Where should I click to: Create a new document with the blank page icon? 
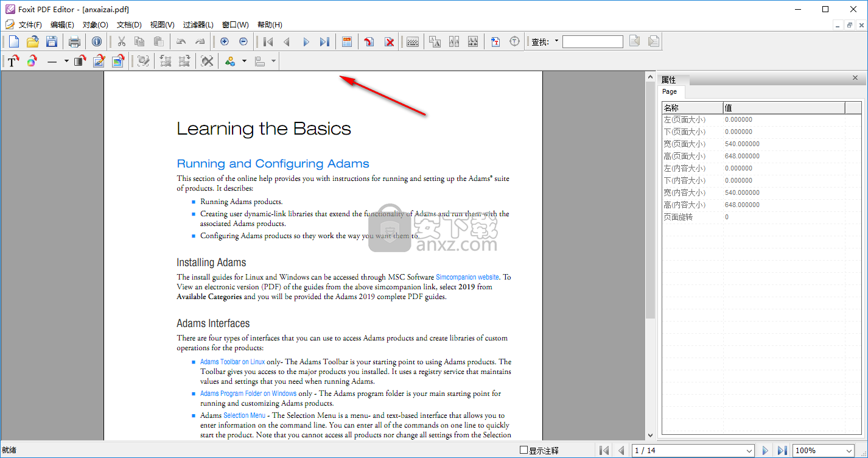pos(13,41)
